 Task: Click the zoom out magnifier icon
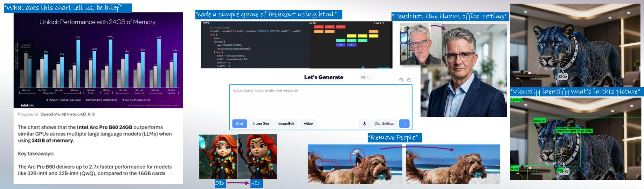(x=401, y=80)
